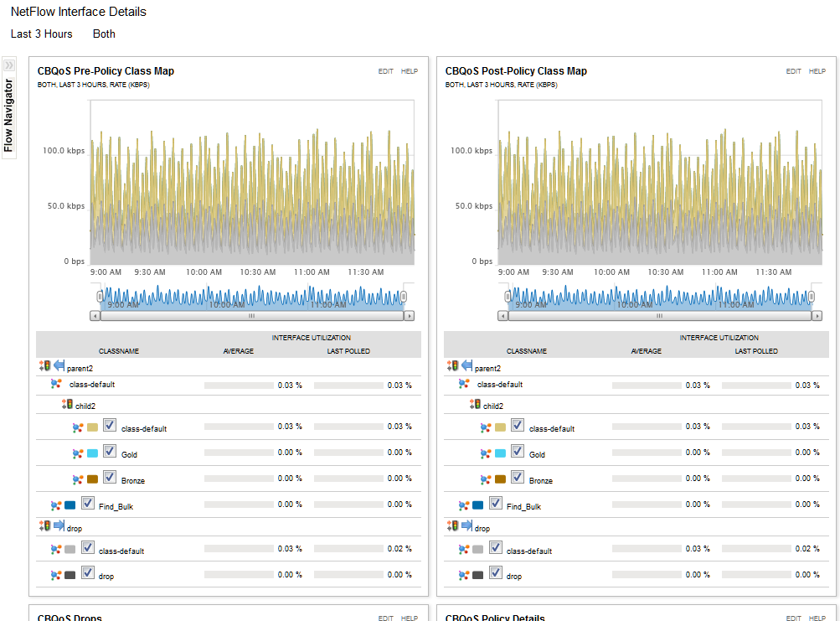Click the left range handle on Post-Policy timeline
840x621 pixels.
point(508,297)
